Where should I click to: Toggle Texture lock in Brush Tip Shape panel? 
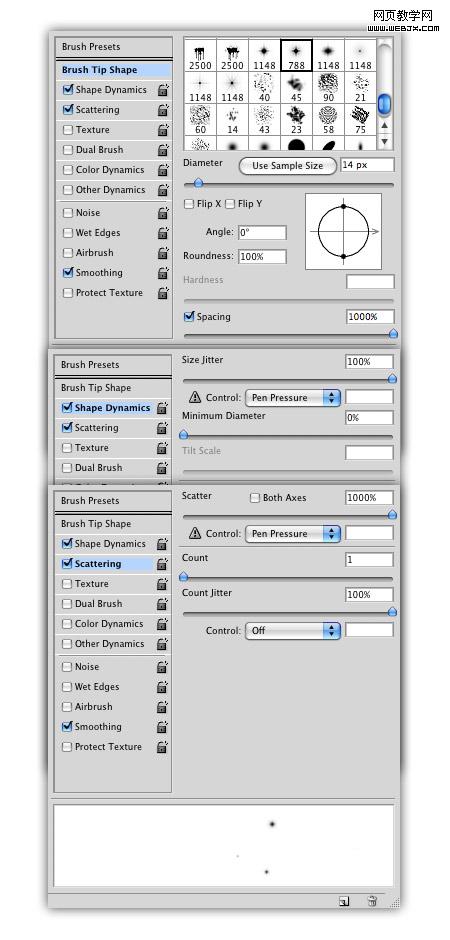tap(163, 129)
